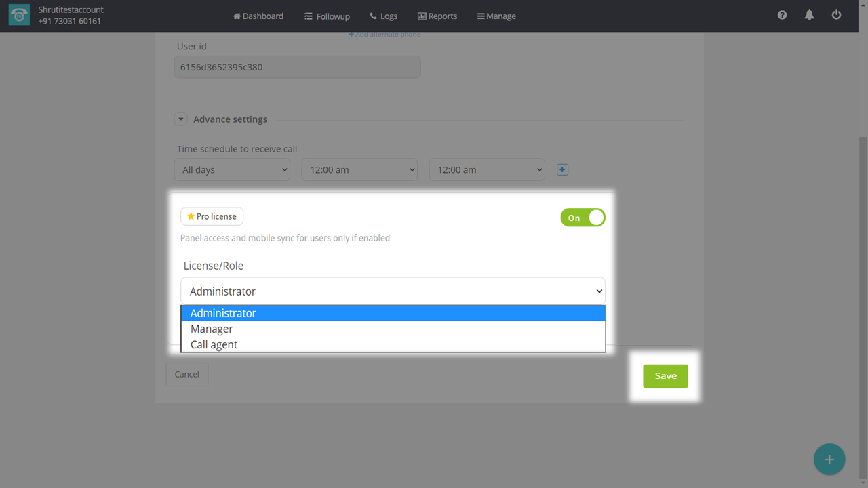This screenshot has height=488, width=868.
Task: Open the All days dropdown
Action: tap(232, 169)
